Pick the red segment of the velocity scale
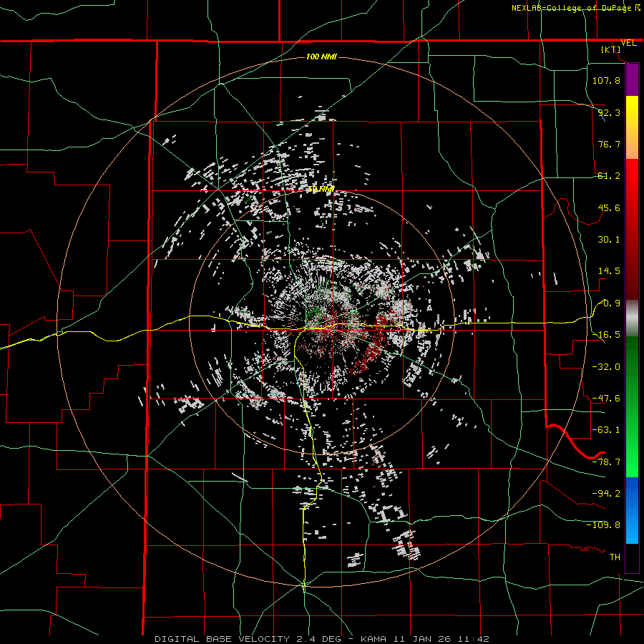Screen dimensions: 644x644 [632, 229]
